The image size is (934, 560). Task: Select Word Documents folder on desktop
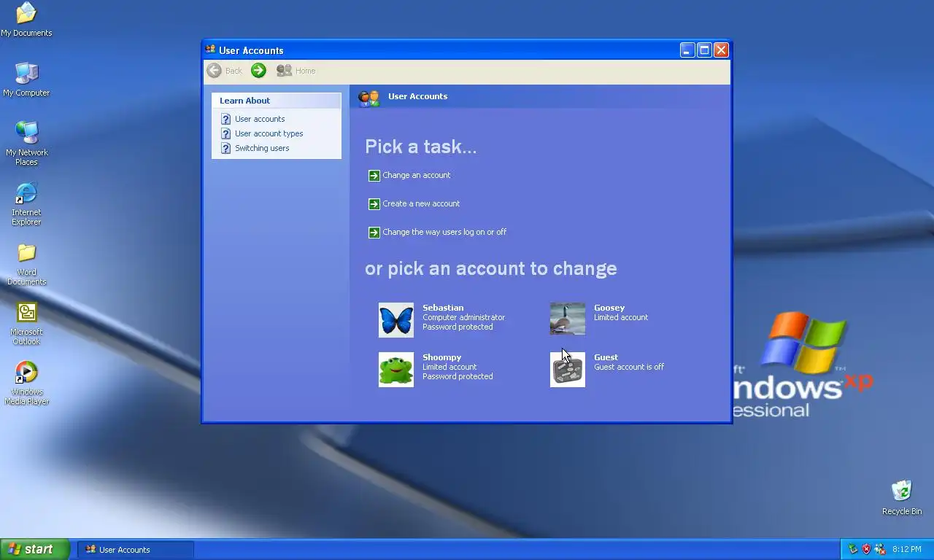(x=26, y=264)
